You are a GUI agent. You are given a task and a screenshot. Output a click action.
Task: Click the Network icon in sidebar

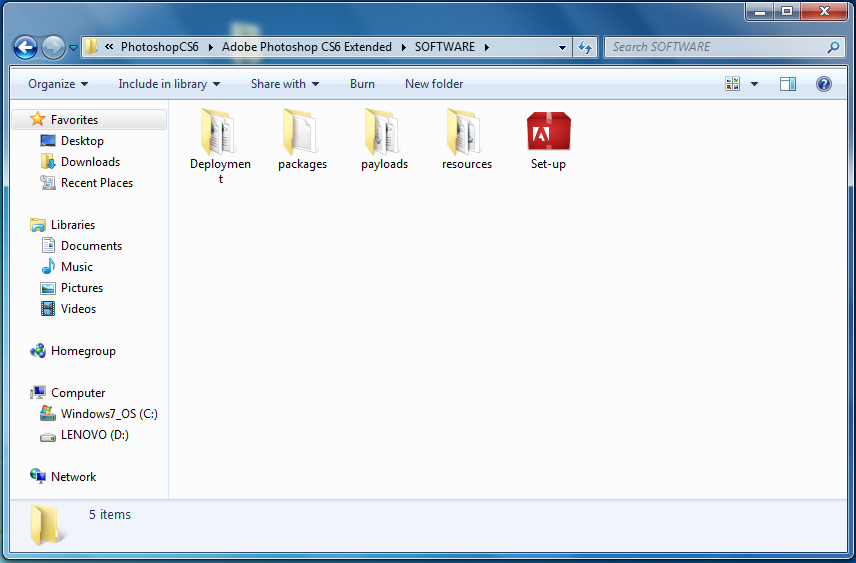tap(38, 476)
